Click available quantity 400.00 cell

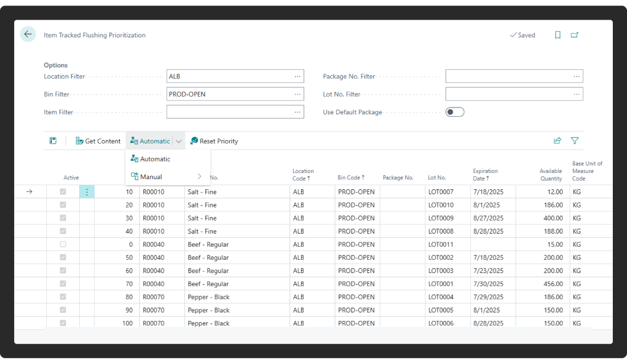[543, 218]
